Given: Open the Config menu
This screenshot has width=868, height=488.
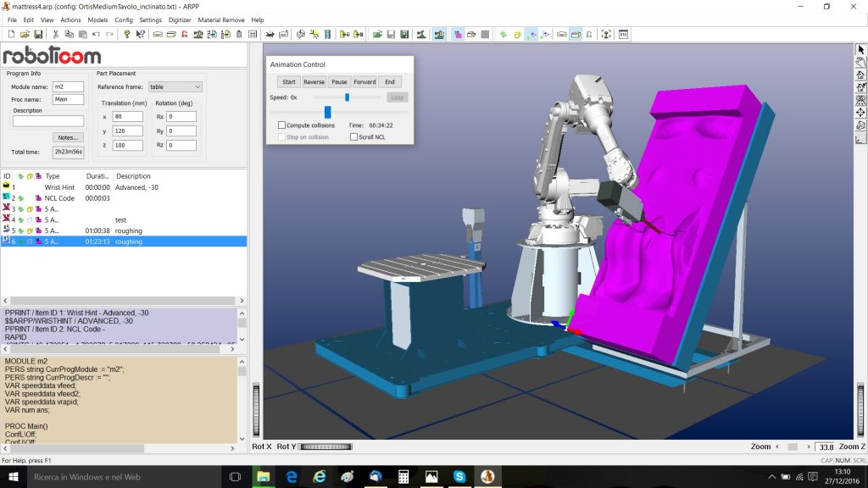Looking at the screenshot, I should click(x=124, y=19).
